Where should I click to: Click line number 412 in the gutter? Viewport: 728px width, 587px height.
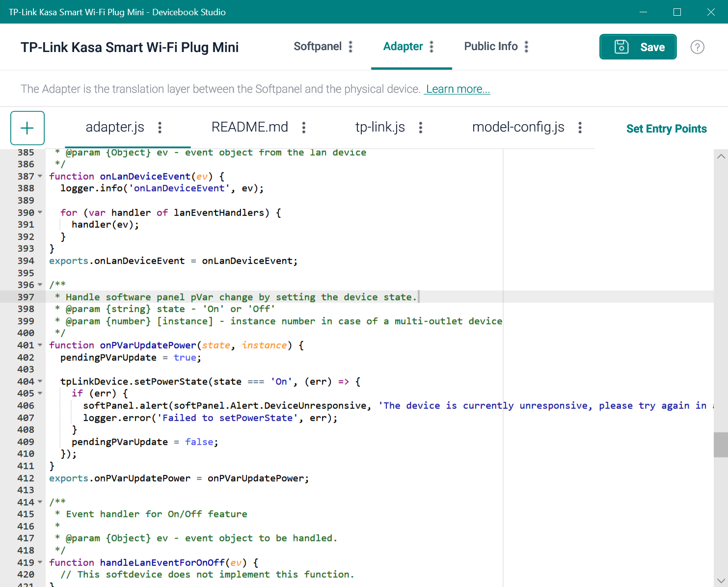(x=26, y=478)
